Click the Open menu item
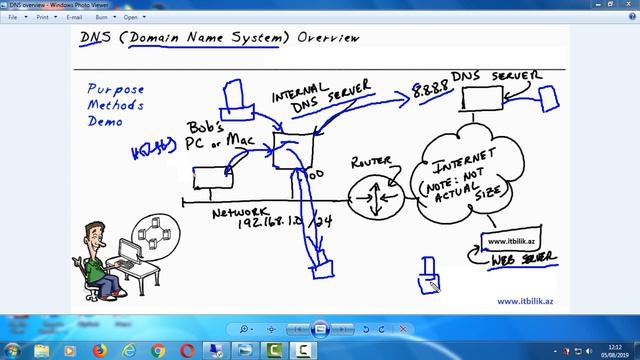This screenshot has width=640, height=360. point(130,17)
